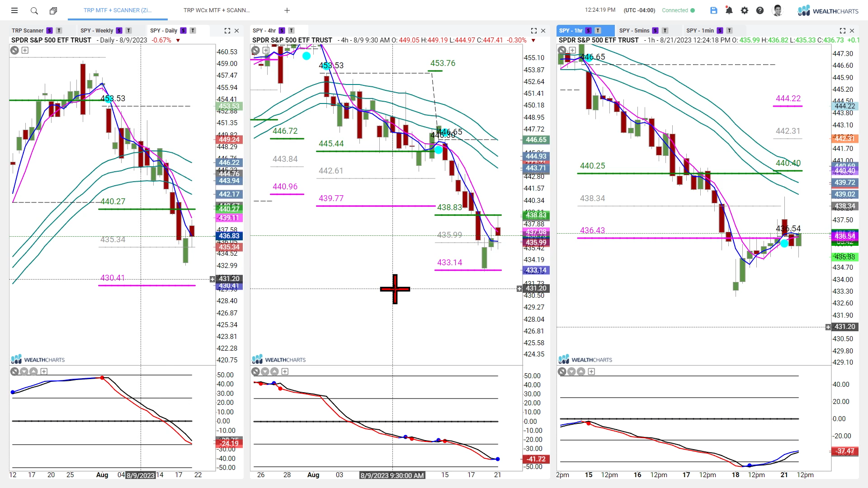Image resolution: width=868 pixels, height=488 pixels.
Task: Hide overlays on the Daily chart
Action: pyautogui.click(x=14, y=50)
